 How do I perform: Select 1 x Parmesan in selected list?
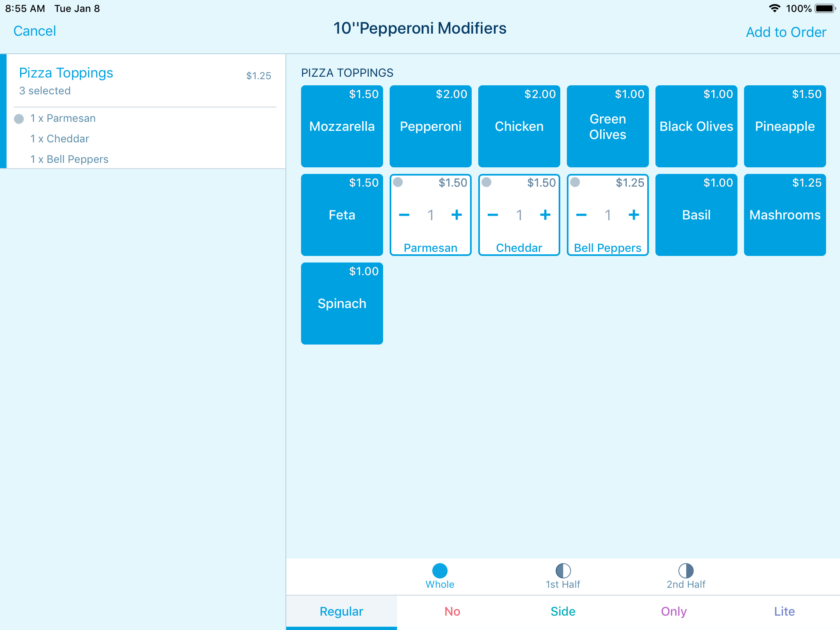coord(63,119)
